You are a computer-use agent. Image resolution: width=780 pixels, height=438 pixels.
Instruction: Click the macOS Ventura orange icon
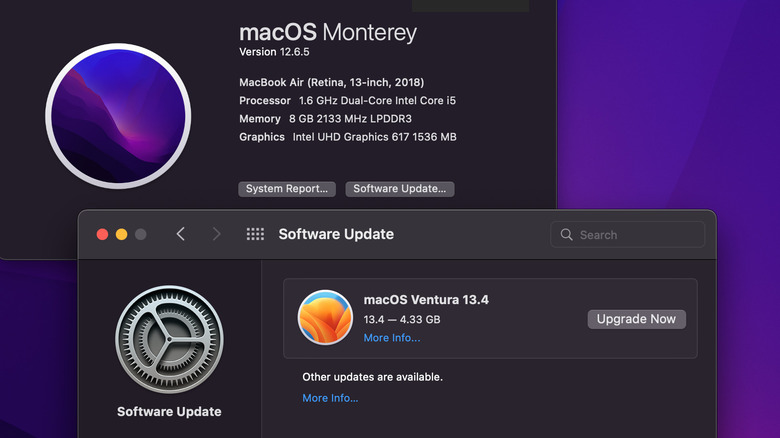coord(325,318)
